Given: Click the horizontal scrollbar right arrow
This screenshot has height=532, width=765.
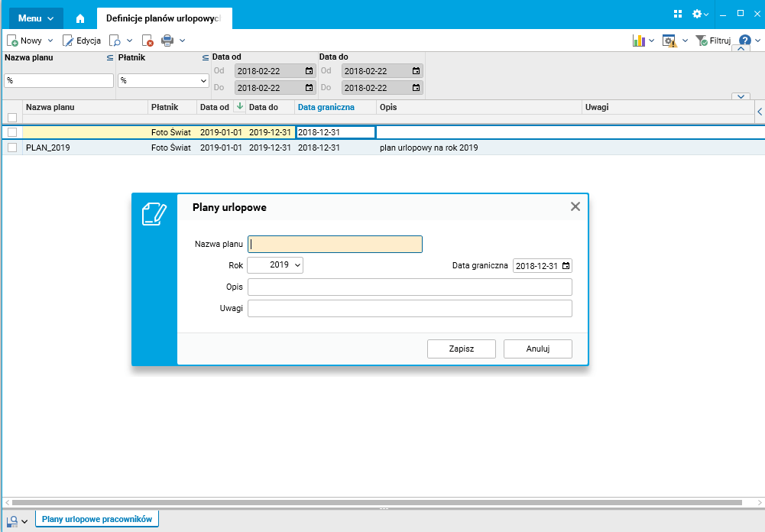Looking at the screenshot, I should (x=760, y=502).
